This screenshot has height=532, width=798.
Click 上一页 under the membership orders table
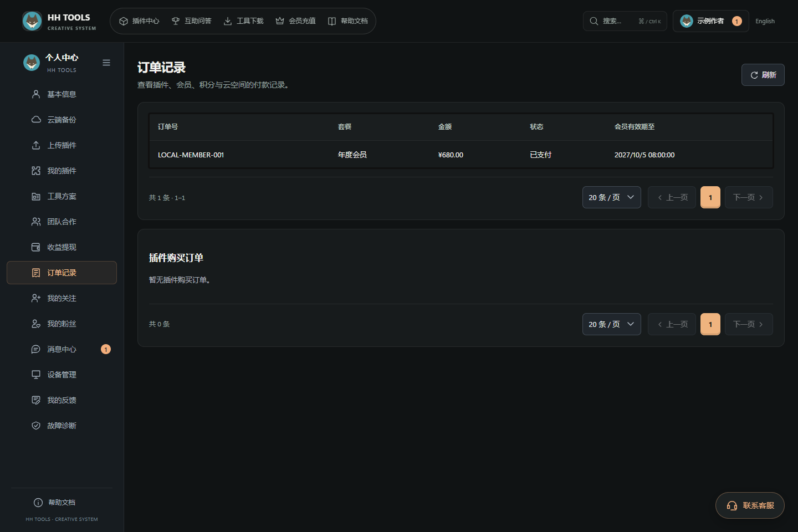(672, 197)
